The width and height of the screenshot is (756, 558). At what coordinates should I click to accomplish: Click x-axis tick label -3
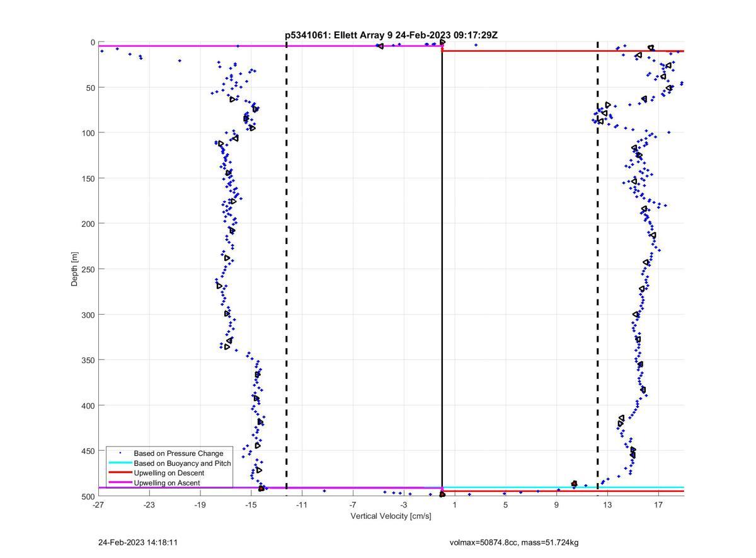(x=404, y=504)
